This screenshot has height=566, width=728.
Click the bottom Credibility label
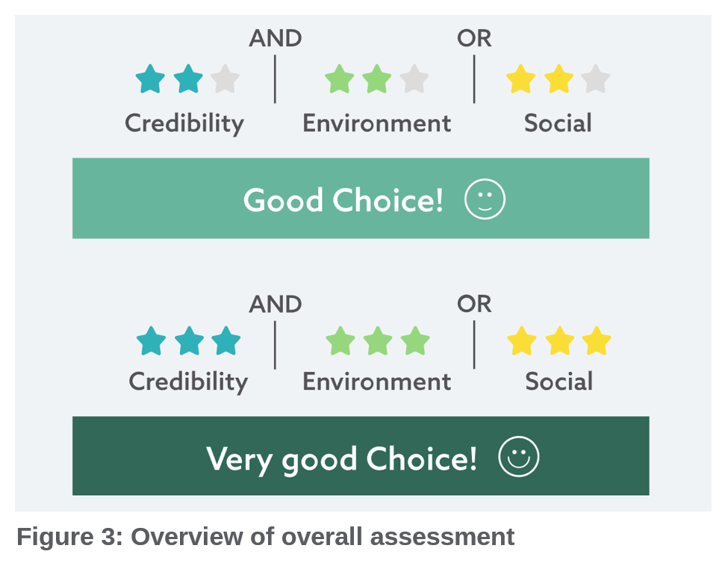pos(187,382)
